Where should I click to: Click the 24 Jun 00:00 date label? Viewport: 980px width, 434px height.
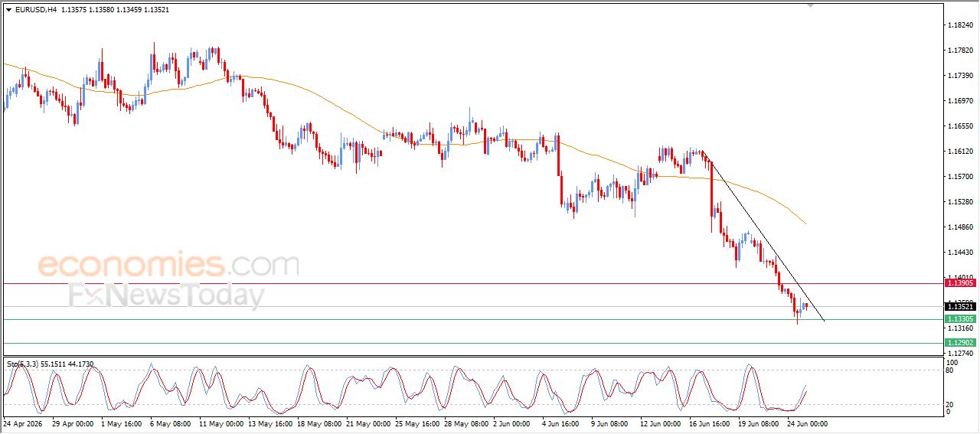(x=808, y=423)
